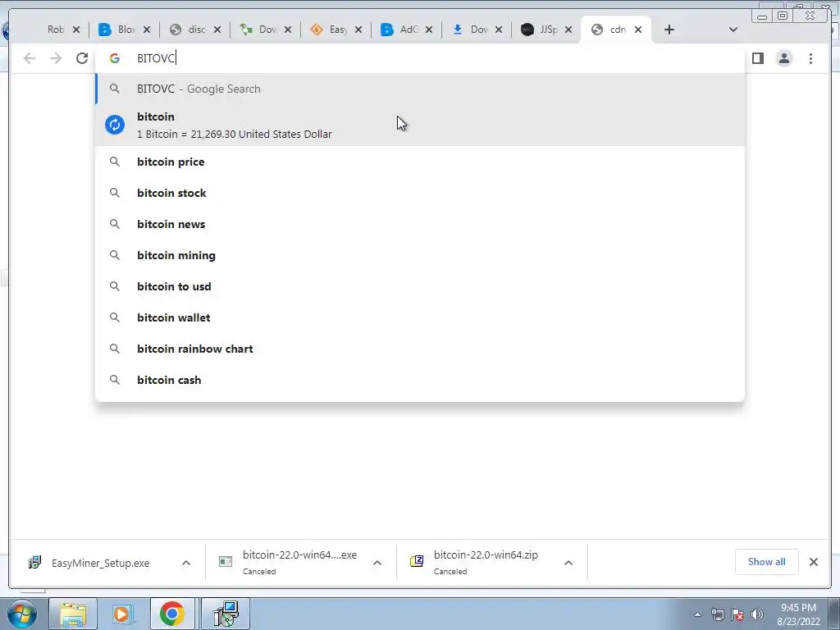Click the canceled bitcoin-22.0-win64 exe download
840x630 pixels.
(x=290, y=563)
